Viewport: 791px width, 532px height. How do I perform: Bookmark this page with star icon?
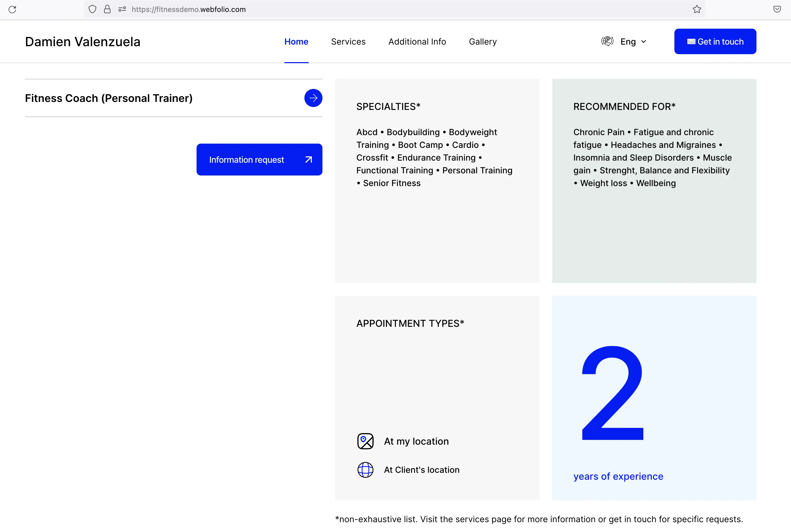tap(697, 9)
